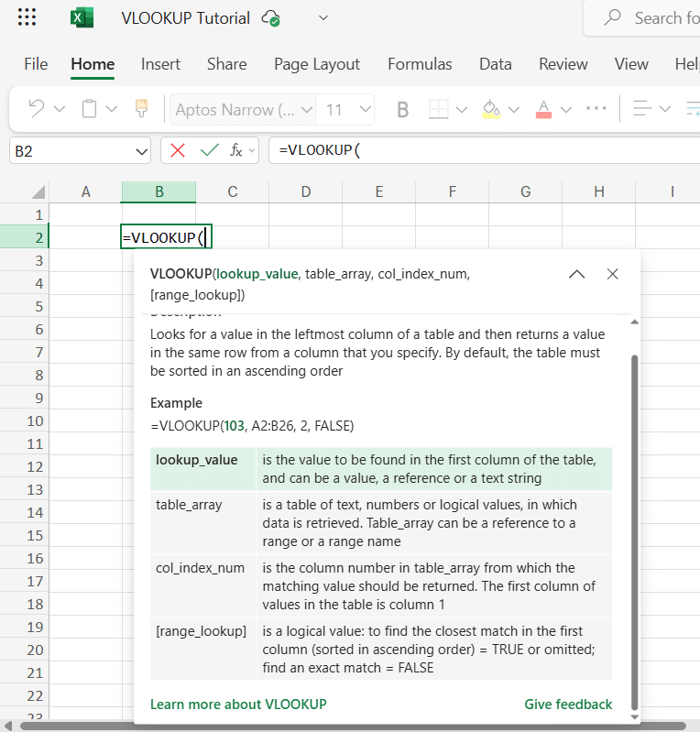Open the Data tab
Viewport: 700px width, 732px height.
[x=496, y=64]
